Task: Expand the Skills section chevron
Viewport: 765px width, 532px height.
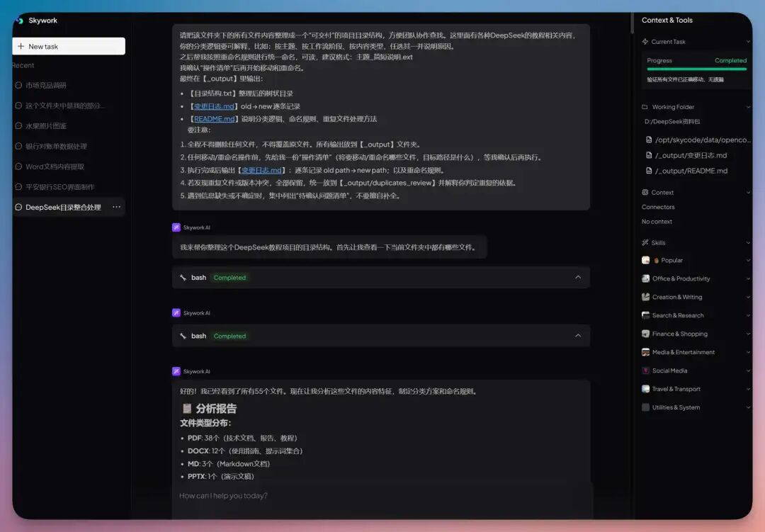Action: pos(749,242)
